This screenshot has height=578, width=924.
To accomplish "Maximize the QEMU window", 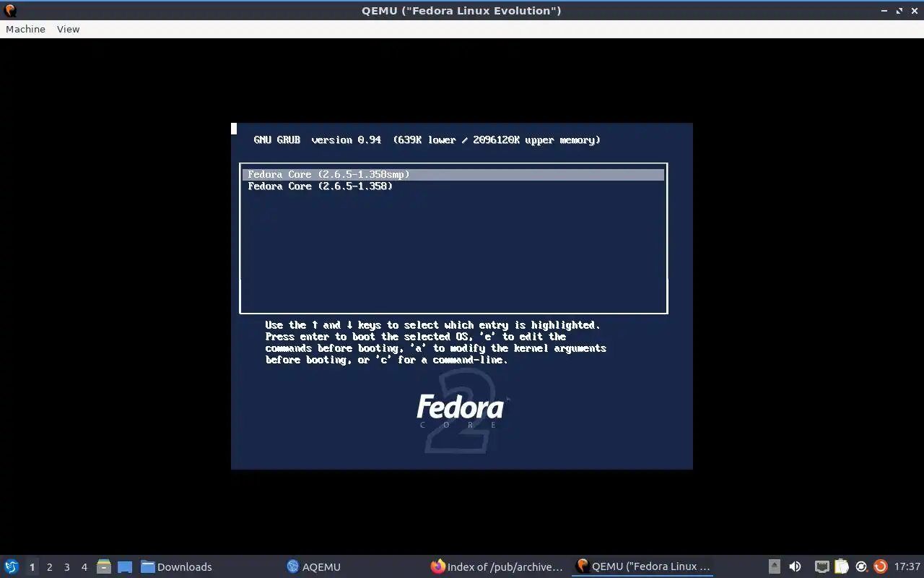I will 899,10.
